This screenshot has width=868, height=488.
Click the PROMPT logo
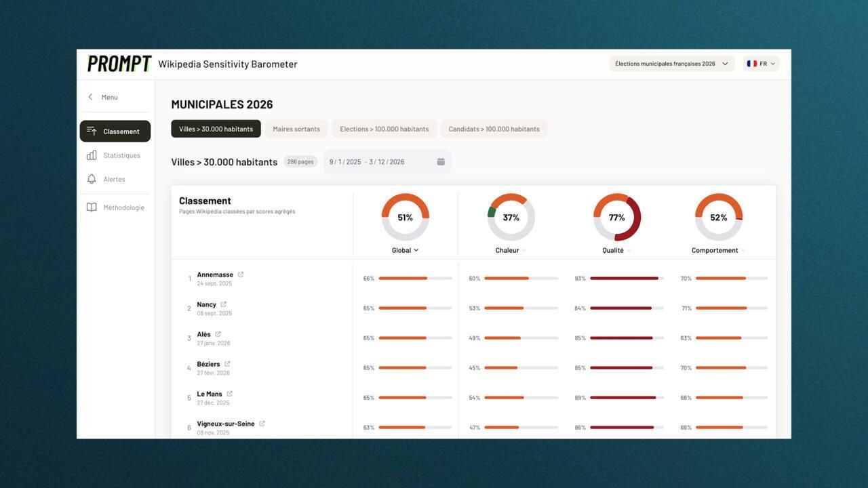(119, 64)
